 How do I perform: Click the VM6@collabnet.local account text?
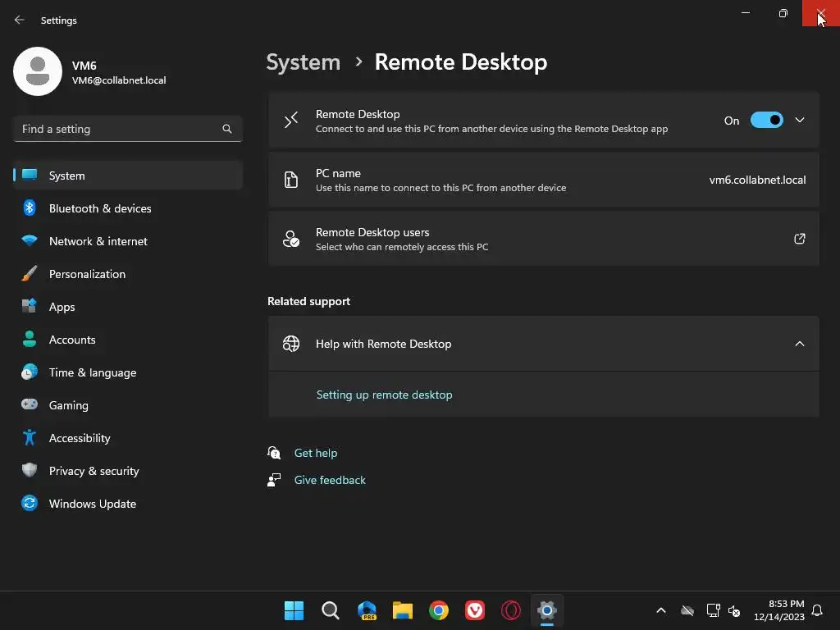[119, 80]
